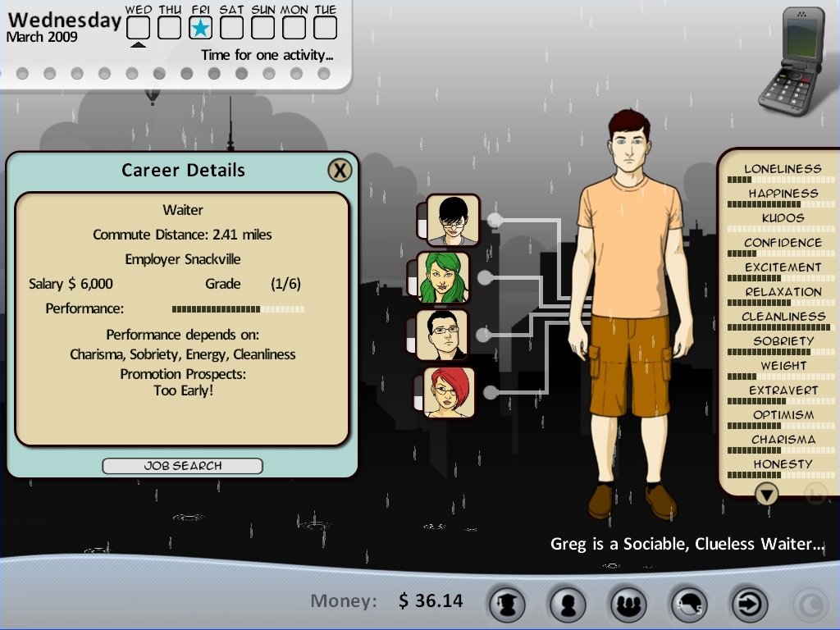The width and height of the screenshot is (840, 630).
Task: Click the Tuesday calendar day box
Action: (x=326, y=28)
